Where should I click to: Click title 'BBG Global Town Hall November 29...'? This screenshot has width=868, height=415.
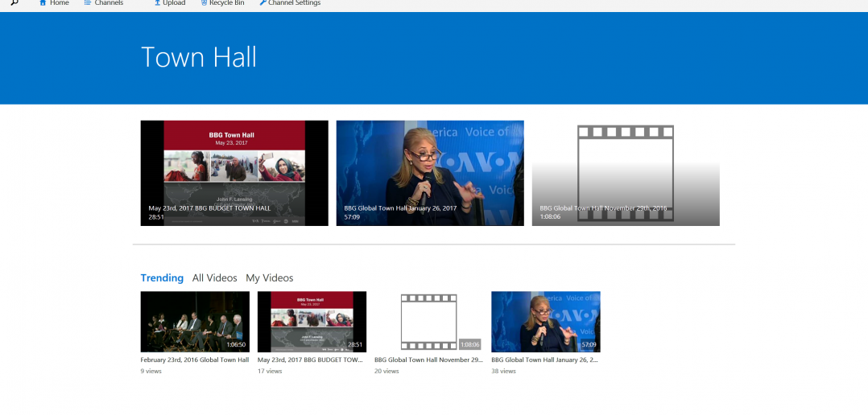pos(428,360)
